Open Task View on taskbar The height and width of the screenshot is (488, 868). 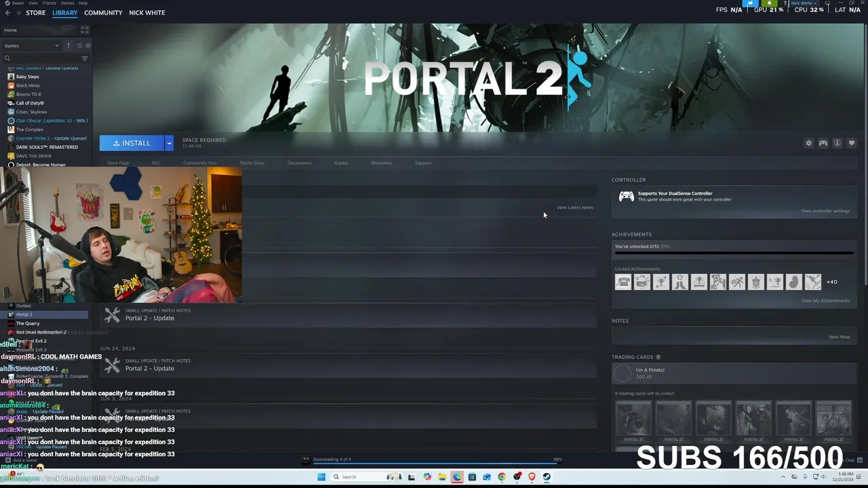pyautogui.click(x=411, y=476)
